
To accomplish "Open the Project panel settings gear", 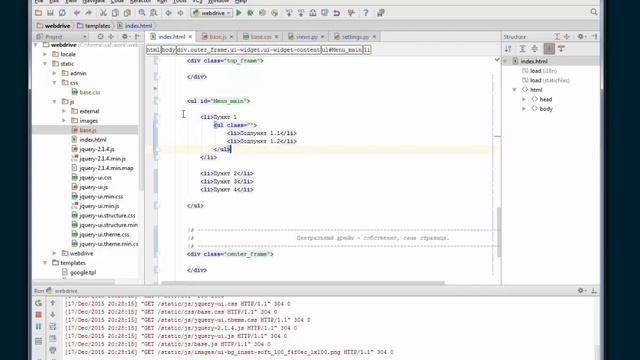I will (x=125, y=37).
